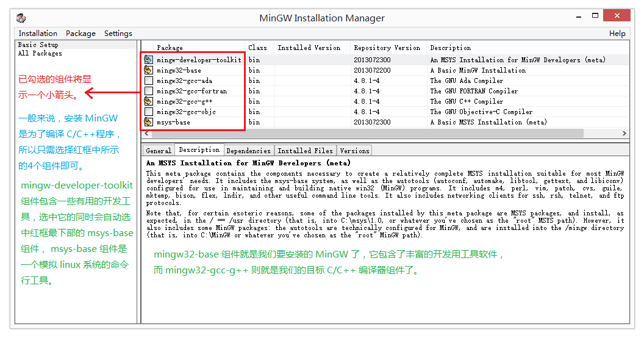Image resolution: width=644 pixels, height=338 pixels.
Task: Sort by Repository Version column header
Action: tap(387, 48)
